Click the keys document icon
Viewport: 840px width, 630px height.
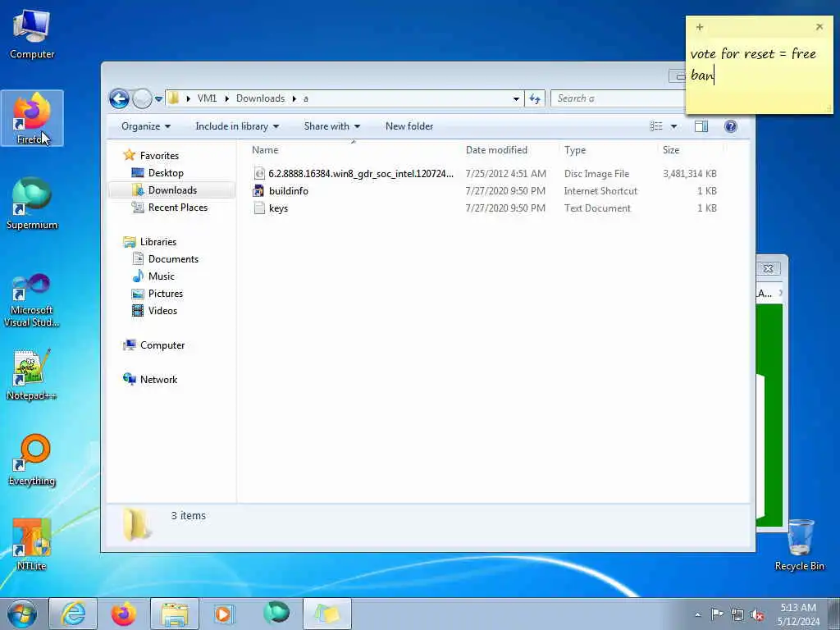point(259,208)
